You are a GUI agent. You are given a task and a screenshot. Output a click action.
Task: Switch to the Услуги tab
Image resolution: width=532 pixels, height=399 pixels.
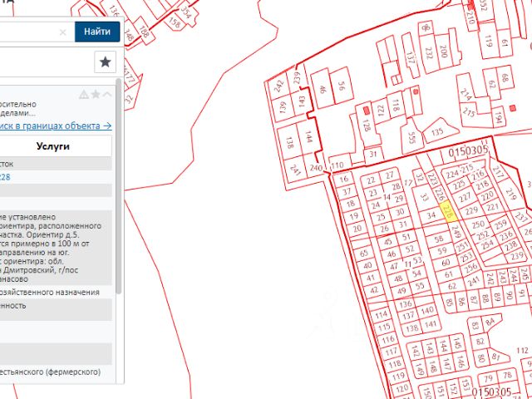point(53,146)
